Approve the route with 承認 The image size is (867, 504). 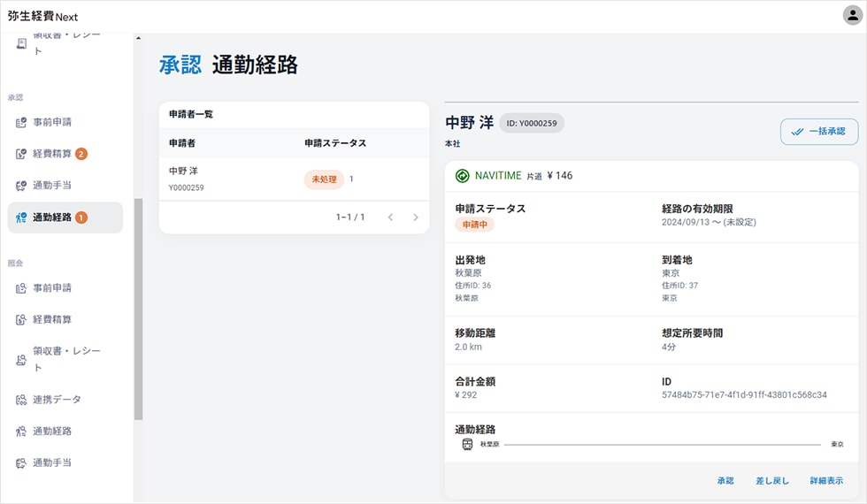click(x=725, y=481)
